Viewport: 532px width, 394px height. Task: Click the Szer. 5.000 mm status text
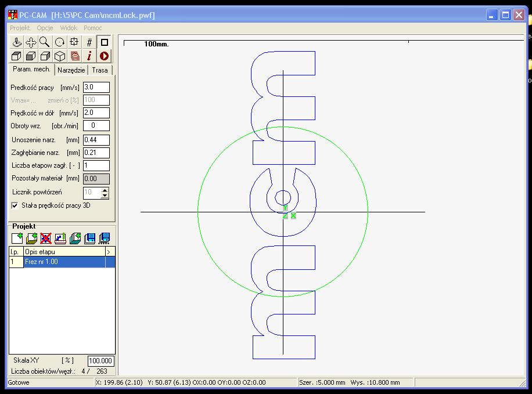[x=322, y=382]
